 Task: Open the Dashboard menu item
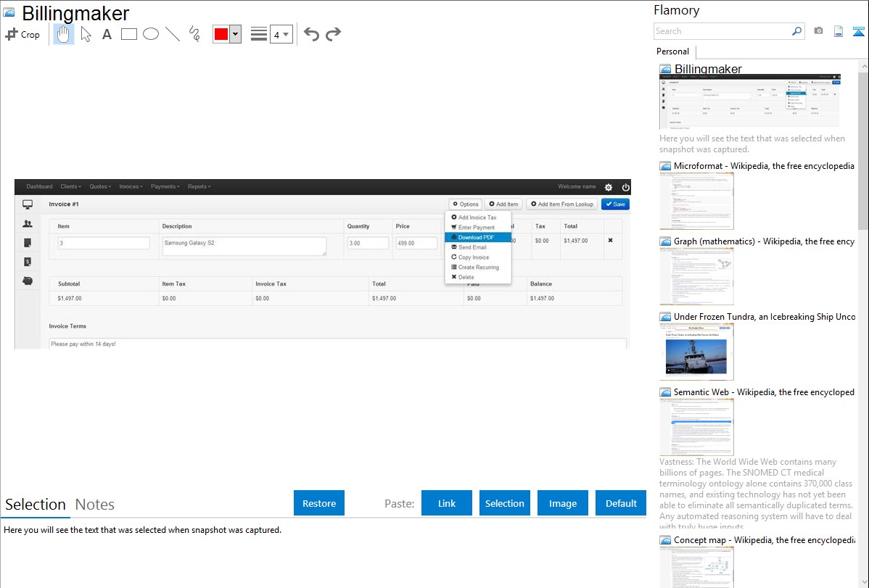click(x=39, y=187)
